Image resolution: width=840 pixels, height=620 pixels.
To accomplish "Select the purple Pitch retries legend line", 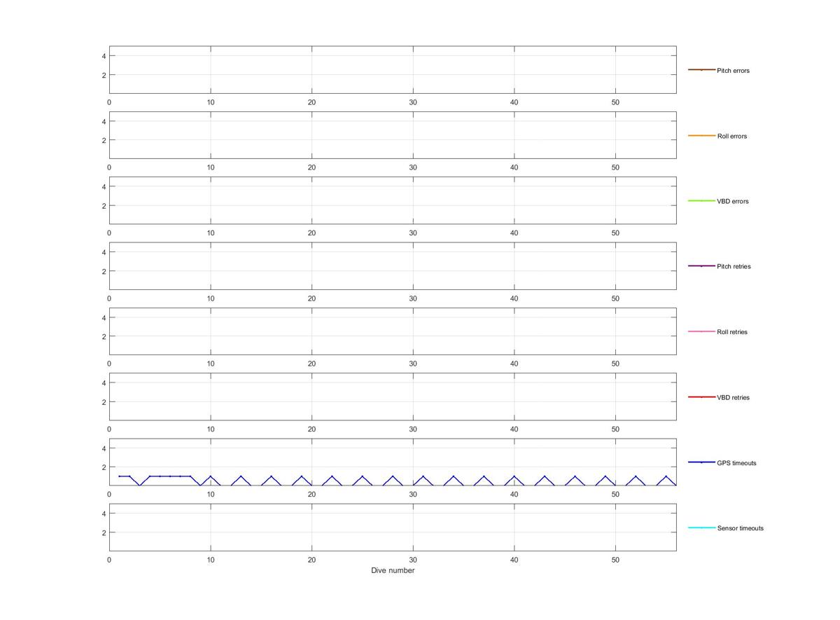I will coord(701,266).
